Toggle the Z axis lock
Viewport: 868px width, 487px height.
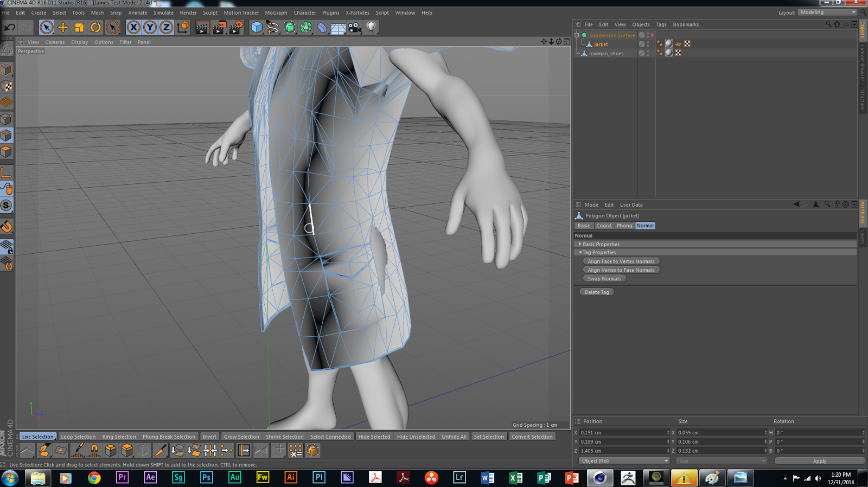pyautogui.click(x=166, y=27)
